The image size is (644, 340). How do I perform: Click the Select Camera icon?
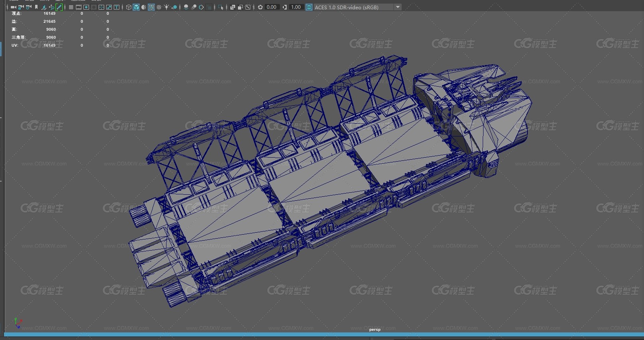(13, 7)
